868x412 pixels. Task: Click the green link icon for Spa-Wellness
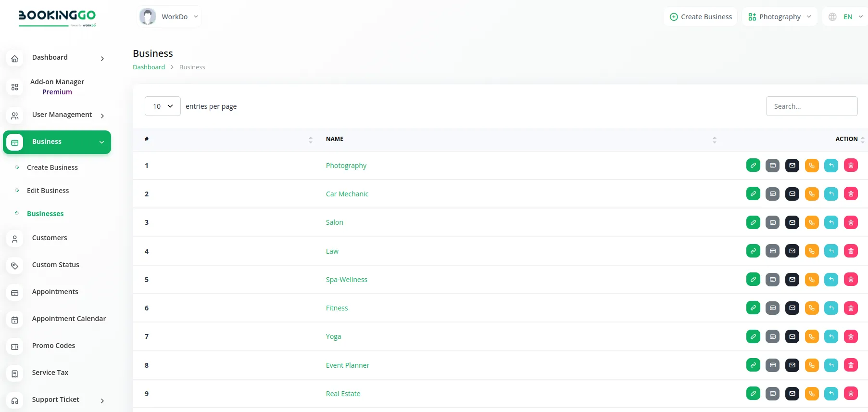click(753, 280)
